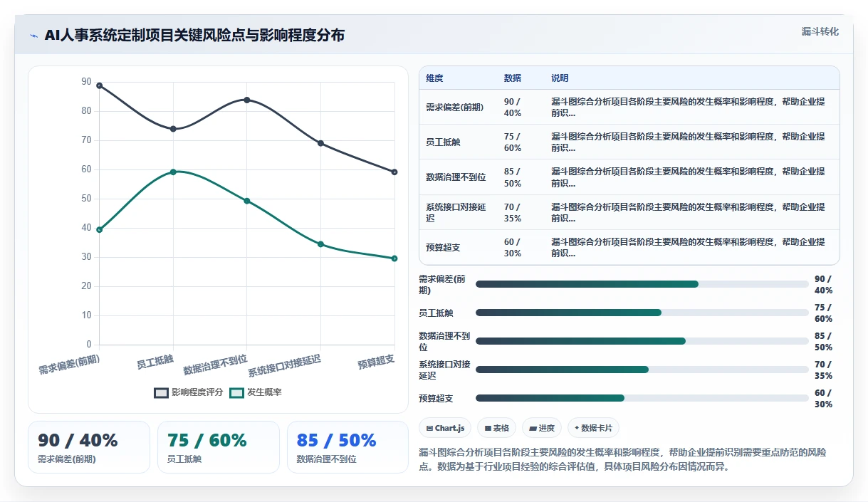Click the 发生概率 point at 预算超支
Image resolution: width=868 pixels, height=502 pixels.
(x=394, y=258)
